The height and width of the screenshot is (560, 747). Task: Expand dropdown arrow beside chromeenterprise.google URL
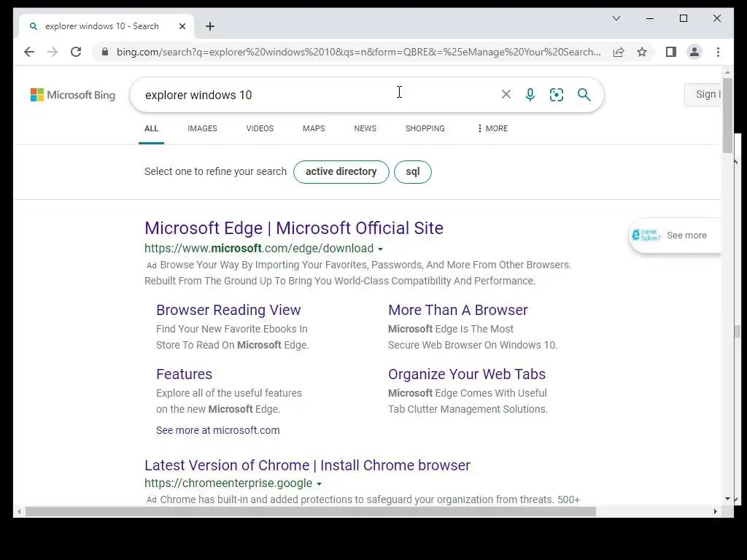pyautogui.click(x=320, y=484)
